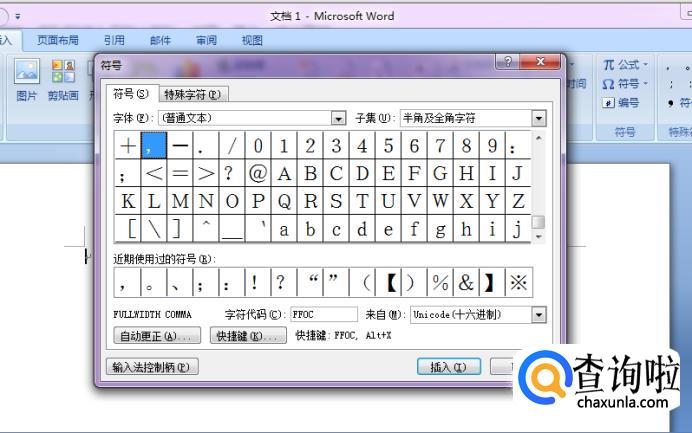Select the underscore symbol in grid
Screen dimensions: 692x433
(232, 229)
